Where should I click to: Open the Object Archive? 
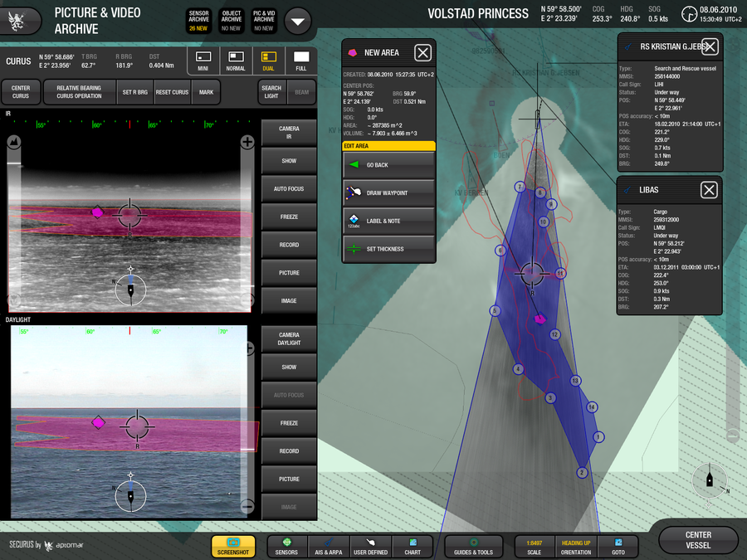click(232, 21)
